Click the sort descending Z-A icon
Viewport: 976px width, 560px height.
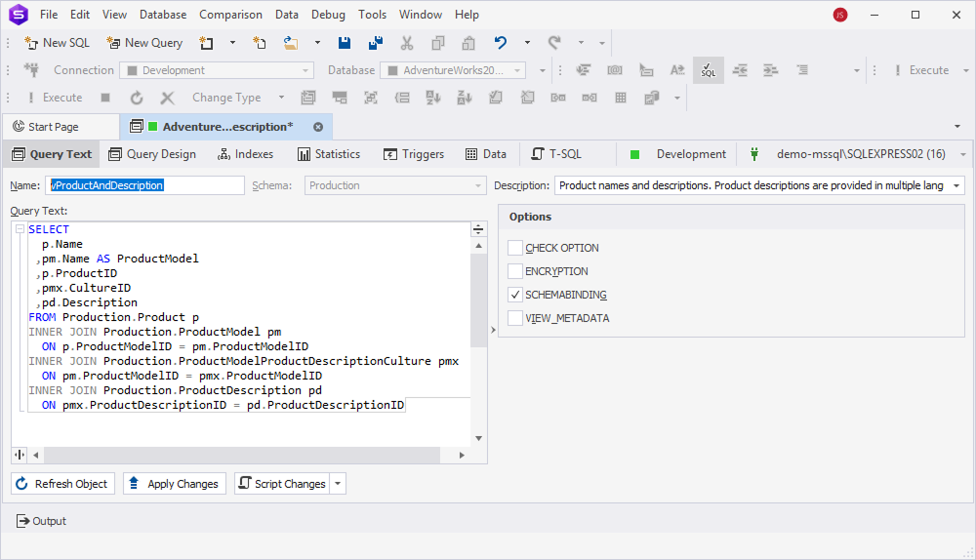[x=465, y=98]
